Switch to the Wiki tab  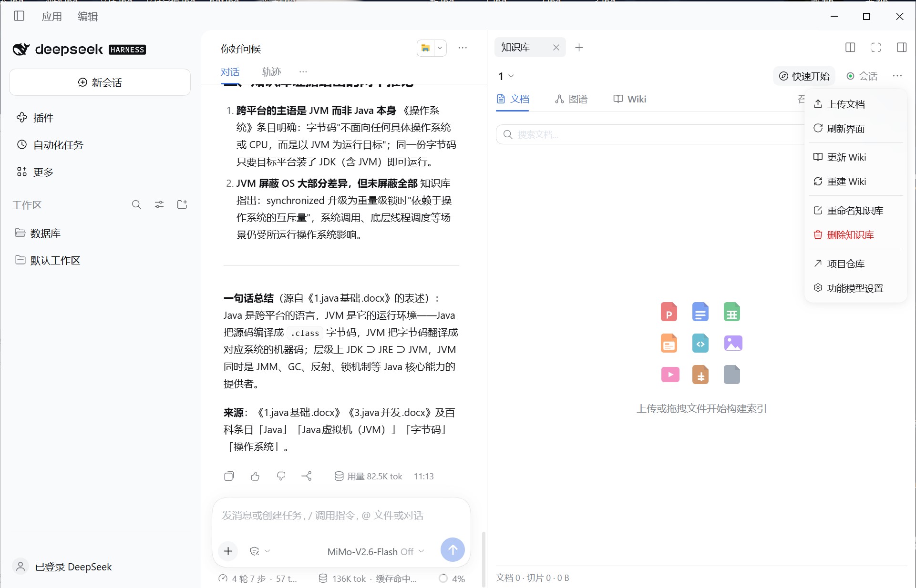coord(629,99)
